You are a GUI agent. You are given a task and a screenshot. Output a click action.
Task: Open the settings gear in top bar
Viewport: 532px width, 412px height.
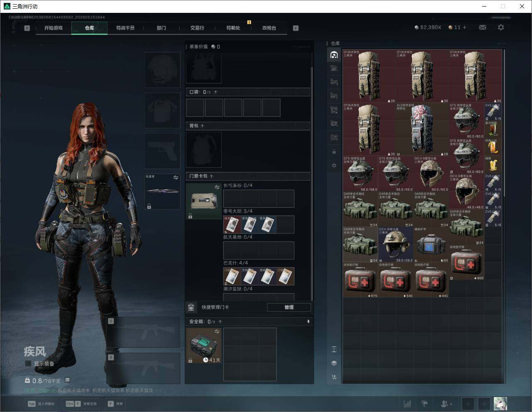pos(501,27)
